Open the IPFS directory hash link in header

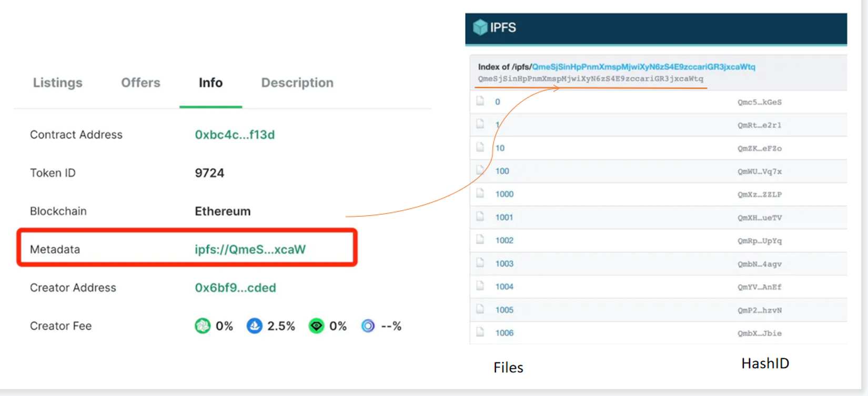point(643,67)
